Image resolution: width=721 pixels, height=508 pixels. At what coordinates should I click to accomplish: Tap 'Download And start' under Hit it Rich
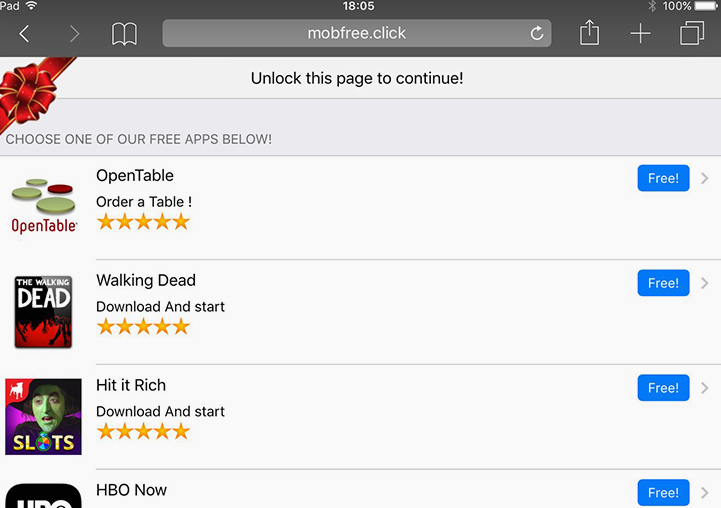point(160,411)
